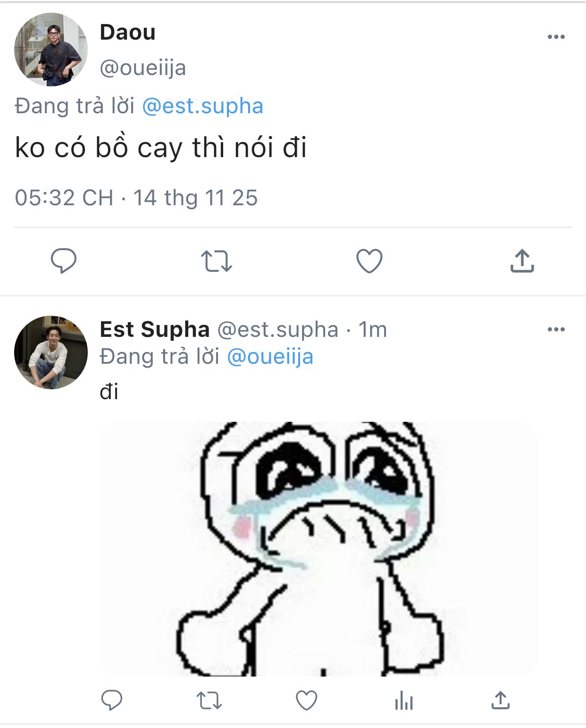Open the @oueiija mention link in the reply
The height and width of the screenshot is (728, 586).
click(270, 357)
